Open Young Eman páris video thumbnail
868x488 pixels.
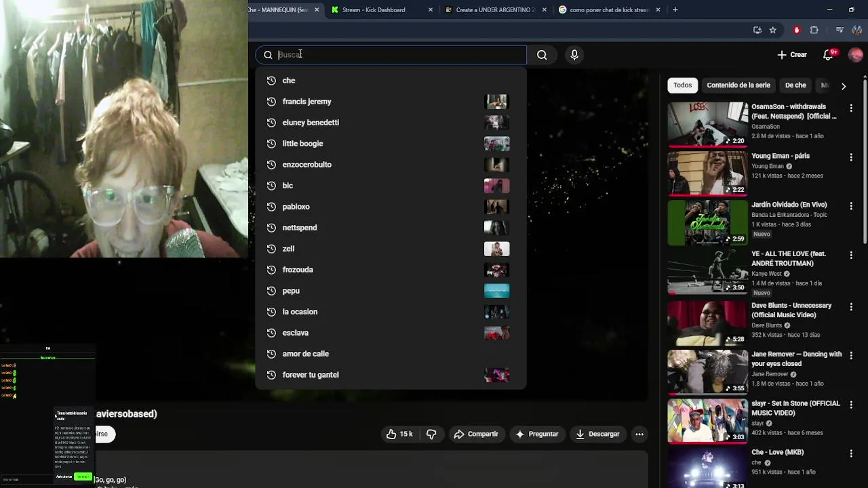pyautogui.click(x=707, y=173)
